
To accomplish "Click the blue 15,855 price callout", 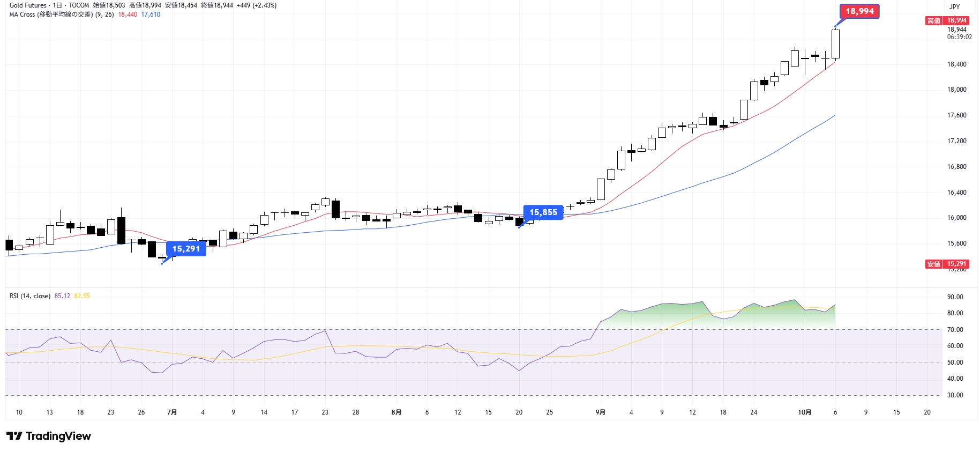I will tap(543, 212).
